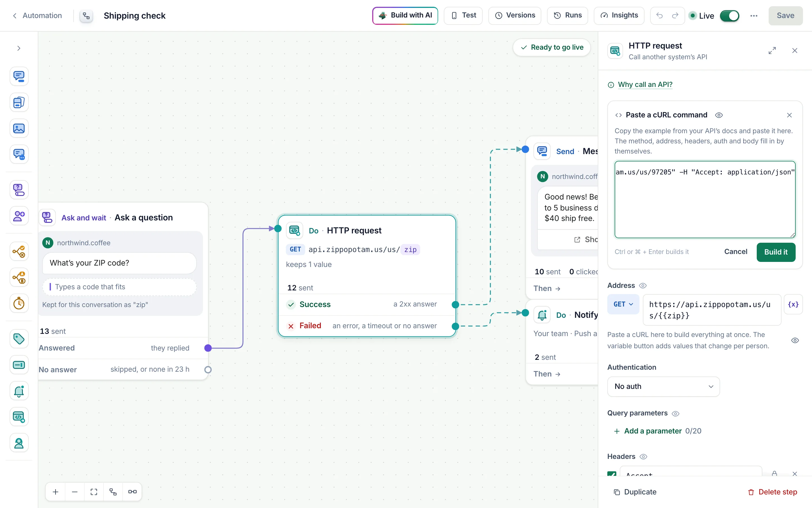
Task: Open the Why call an API? link
Action: 645,85
